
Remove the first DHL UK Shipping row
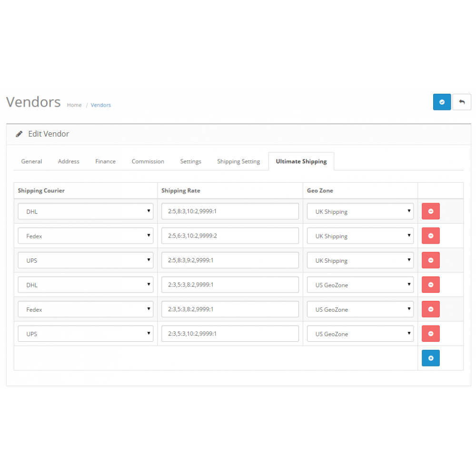pos(430,211)
